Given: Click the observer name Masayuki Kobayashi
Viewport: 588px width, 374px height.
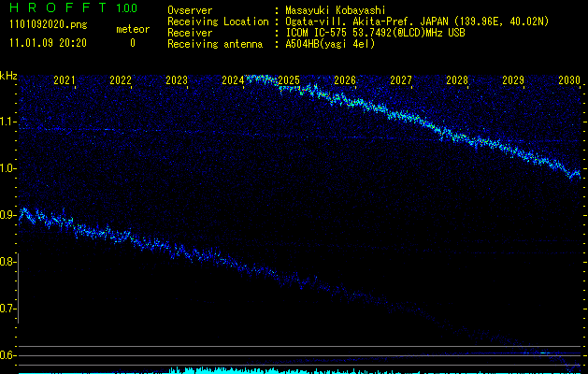Looking at the screenshot, I should [x=336, y=10].
